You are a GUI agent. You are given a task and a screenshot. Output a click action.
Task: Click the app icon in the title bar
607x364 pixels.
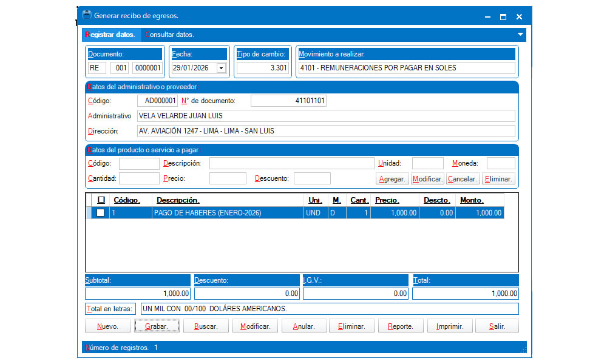[x=87, y=15]
